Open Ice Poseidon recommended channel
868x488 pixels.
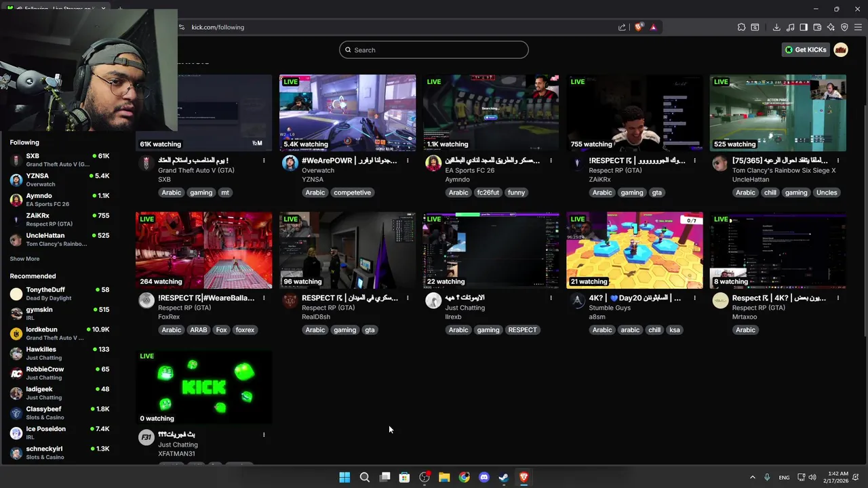pos(60,432)
